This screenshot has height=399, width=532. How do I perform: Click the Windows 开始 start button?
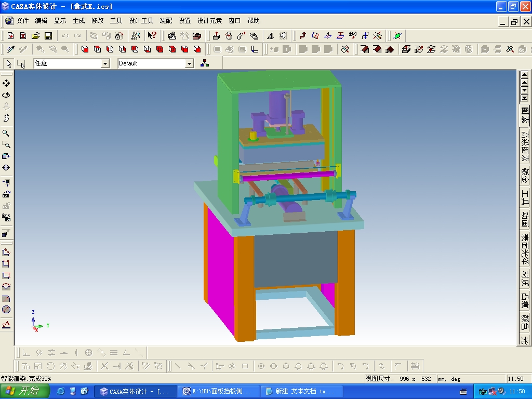[x=25, y=391]
